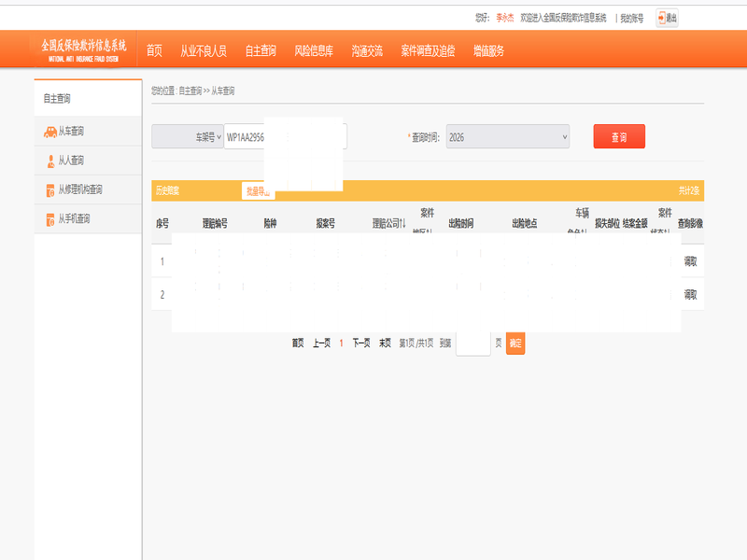The width and height of the screenshot is (747, 560).
Task: Click 调取 link in row 1
Action: pos(690,261)
